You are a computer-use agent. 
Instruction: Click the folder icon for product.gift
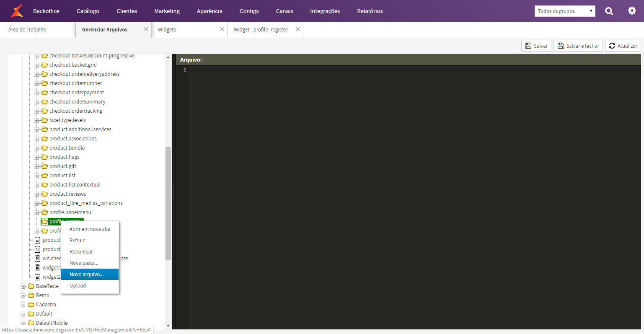[x=44, y=166]
